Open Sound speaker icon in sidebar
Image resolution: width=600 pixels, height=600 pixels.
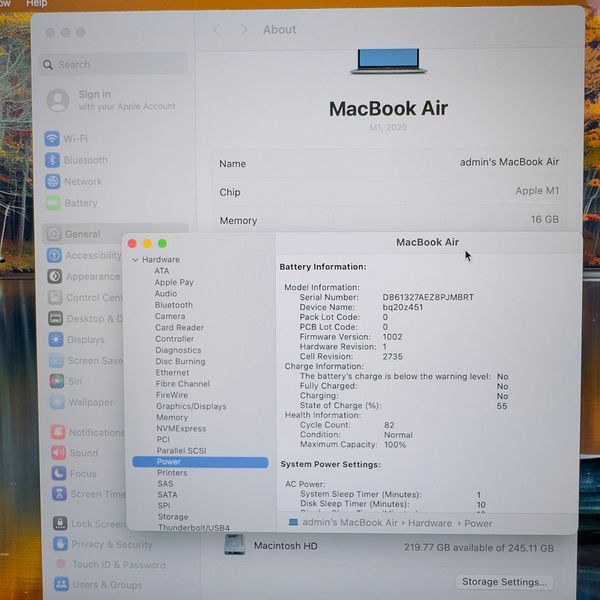pyautogui.click(x=59, y=453)
